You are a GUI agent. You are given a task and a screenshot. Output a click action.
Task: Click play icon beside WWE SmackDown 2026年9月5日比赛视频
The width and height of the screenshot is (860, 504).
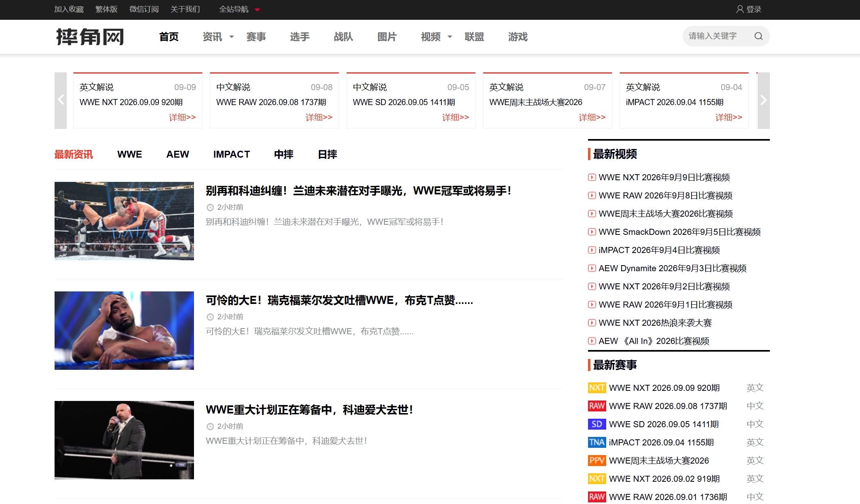point(592,232)
